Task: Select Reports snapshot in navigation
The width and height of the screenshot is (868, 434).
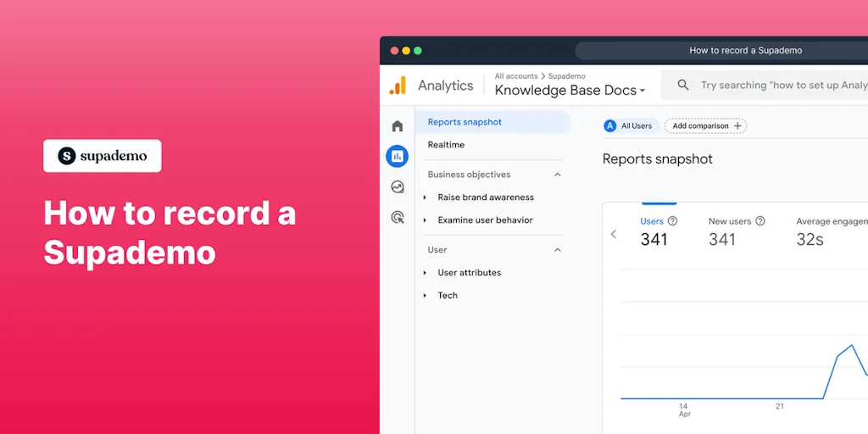Action: [465, 122]
